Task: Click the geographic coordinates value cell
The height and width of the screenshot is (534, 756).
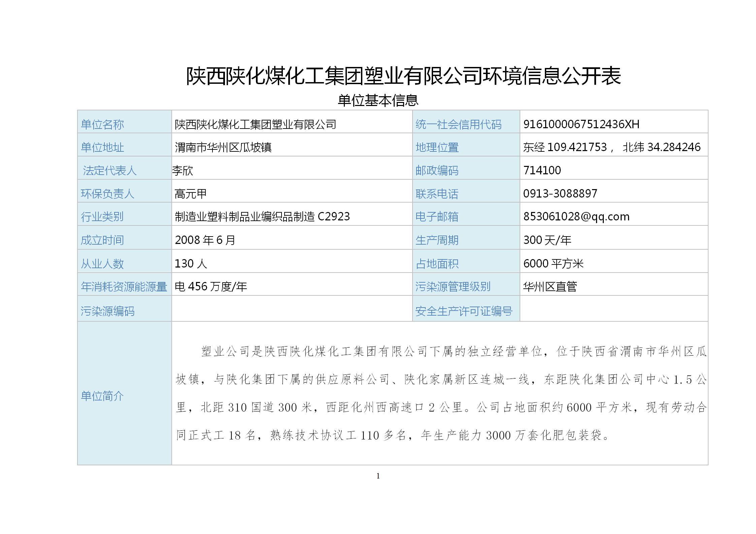Action: [x=612, y=147]
